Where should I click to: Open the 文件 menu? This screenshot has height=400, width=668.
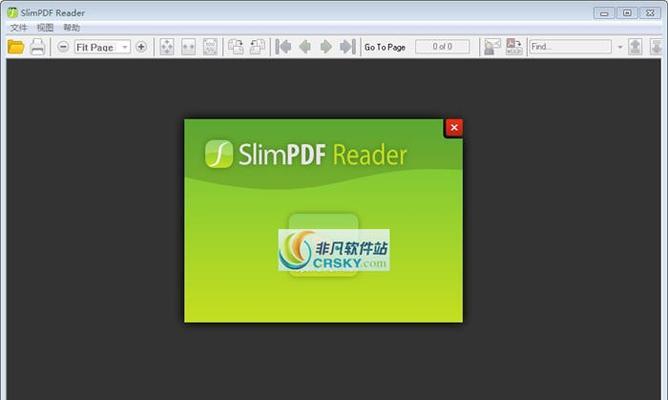point(18,28)
